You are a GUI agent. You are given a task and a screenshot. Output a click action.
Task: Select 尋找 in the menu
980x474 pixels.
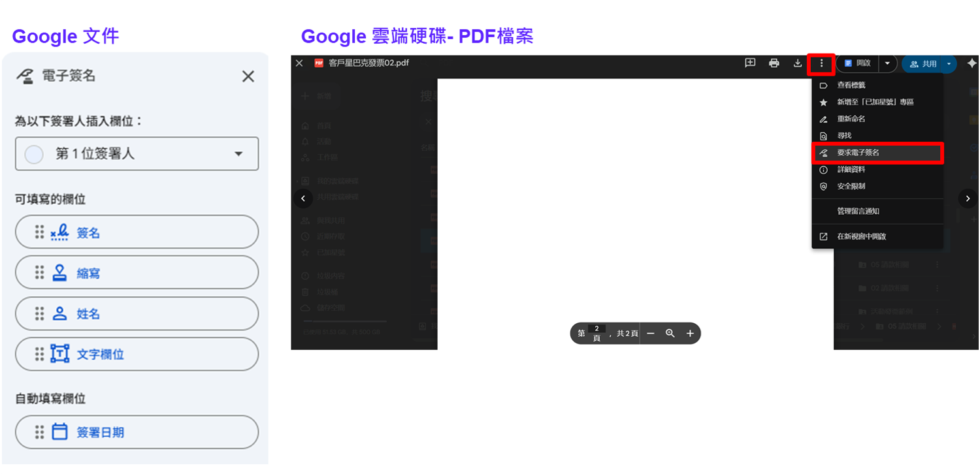(x=877, y=136)
